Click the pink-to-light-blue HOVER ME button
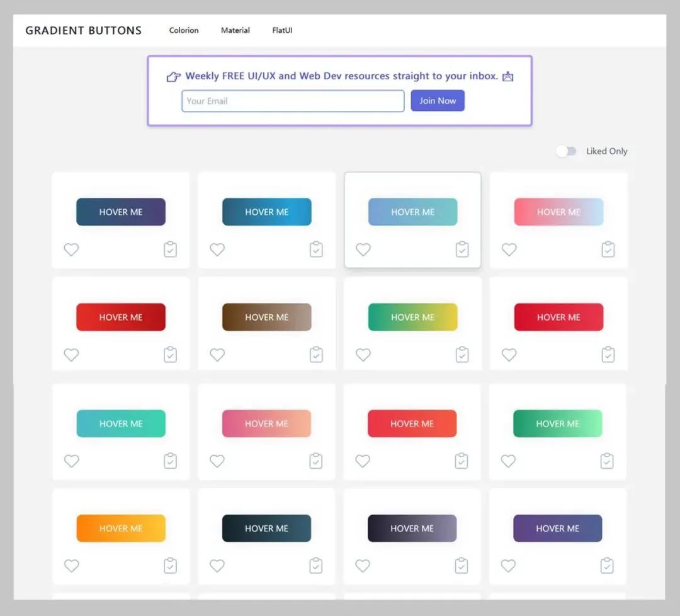680x616 pixels. pyautogui.click(x=558, y=212)
